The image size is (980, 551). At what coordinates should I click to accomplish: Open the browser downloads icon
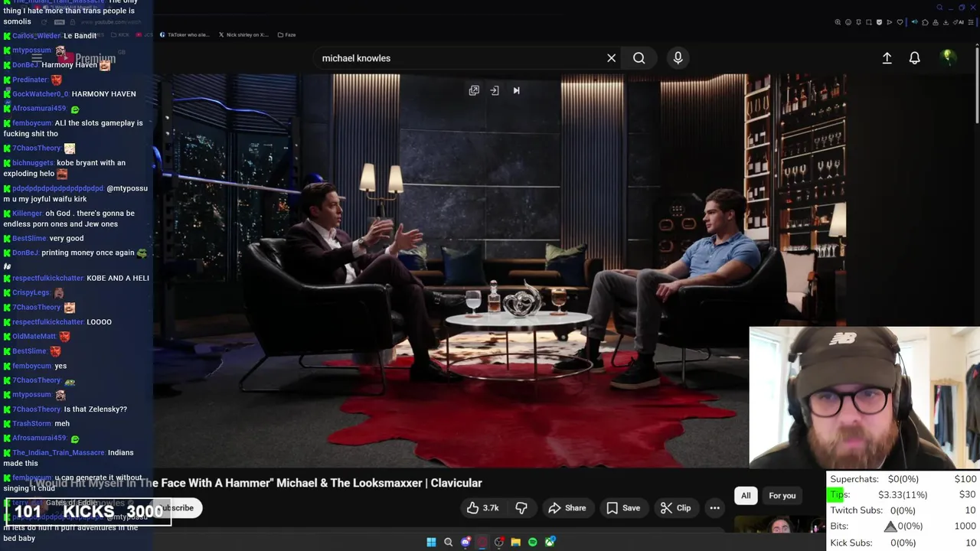coord(946,22)
